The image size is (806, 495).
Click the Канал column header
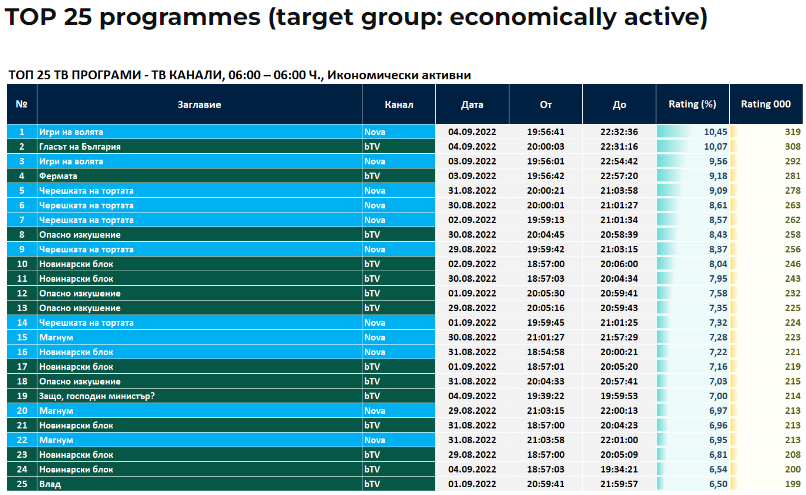pyautogui.click(x=398, y=104)
